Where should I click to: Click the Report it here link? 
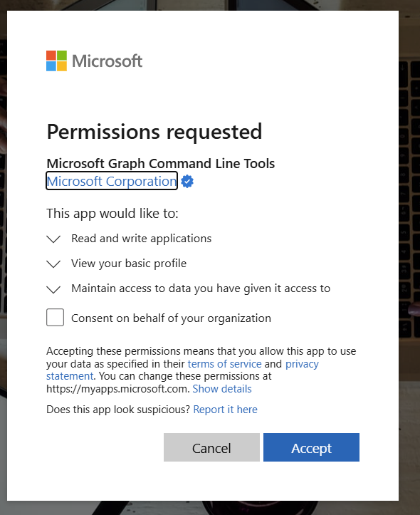pyautogui.click(x=225, y=410)
